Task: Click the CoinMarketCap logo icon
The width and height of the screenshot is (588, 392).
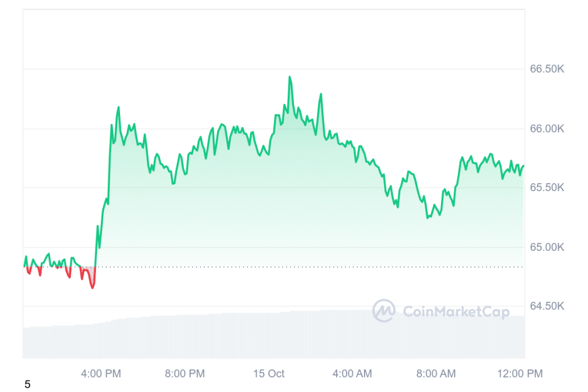Action: (384, 311)
